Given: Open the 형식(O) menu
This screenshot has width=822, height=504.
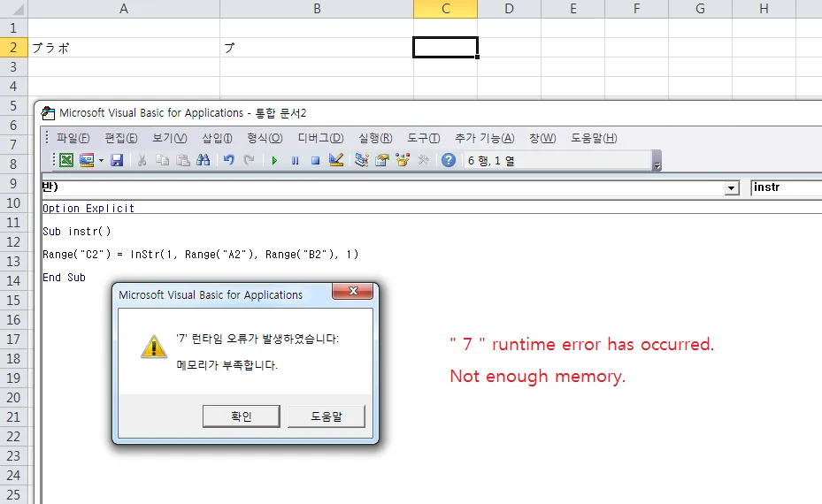Looking at the screenshot, I should 265,138.
